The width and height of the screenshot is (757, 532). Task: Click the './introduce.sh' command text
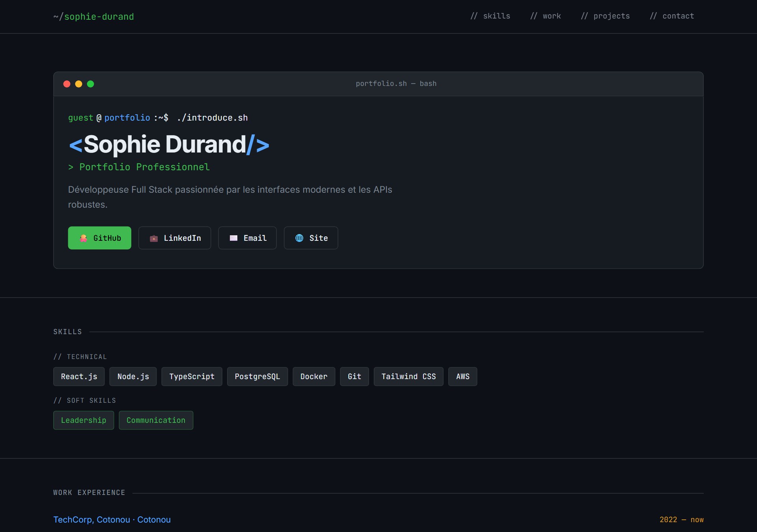pyautogui.click(x=213, y=118)
